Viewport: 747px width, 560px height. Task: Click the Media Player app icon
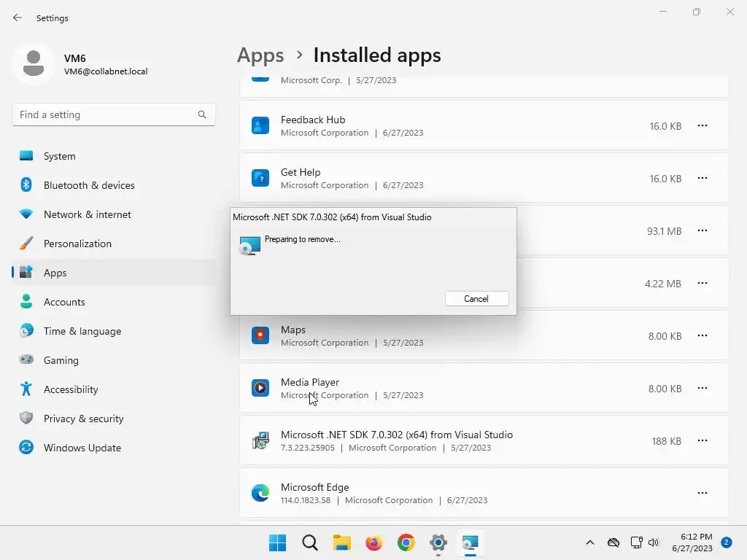coord(260,388)
